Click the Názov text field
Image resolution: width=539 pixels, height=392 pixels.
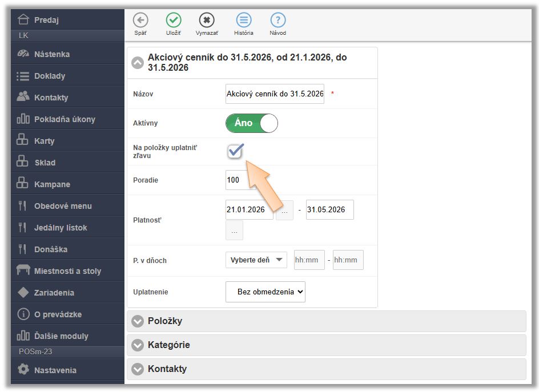click(275, 94)
